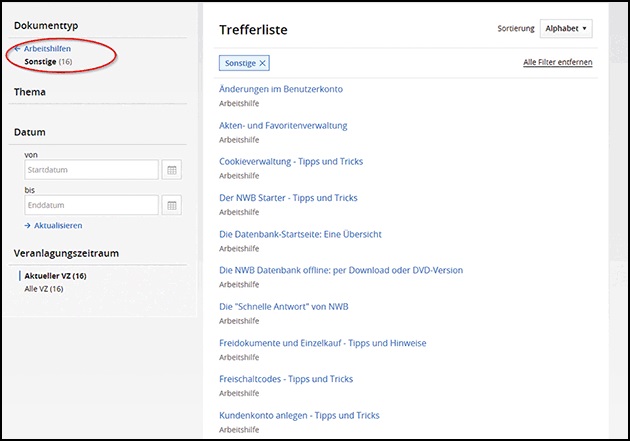The height and width of the screenshot is (441, 630).
Task: Click Alle Filter entfernen link
Action: coord(557,62)
